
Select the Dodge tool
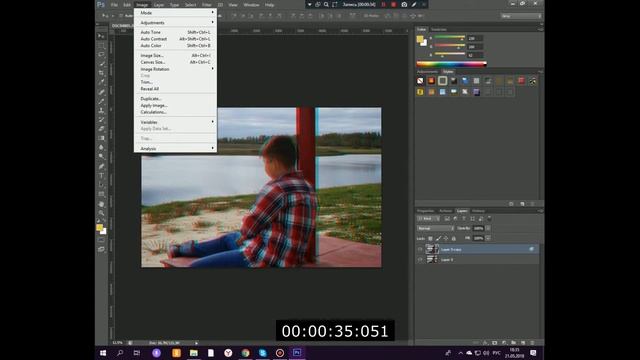click(101, 157)
